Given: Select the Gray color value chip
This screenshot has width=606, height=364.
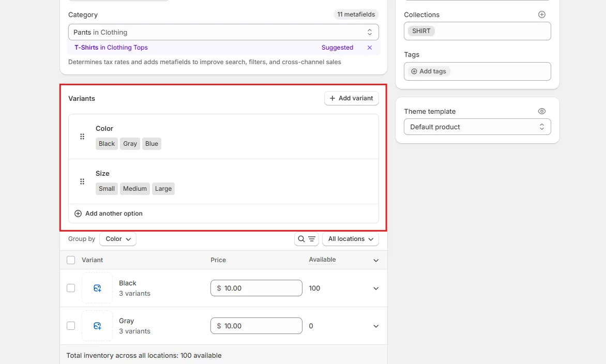Looking at the screenshot, I should [130, 144].
